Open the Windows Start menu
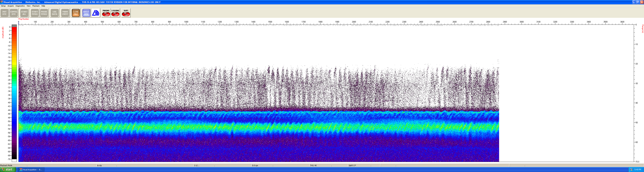The image size is (644, 172). 8,169
